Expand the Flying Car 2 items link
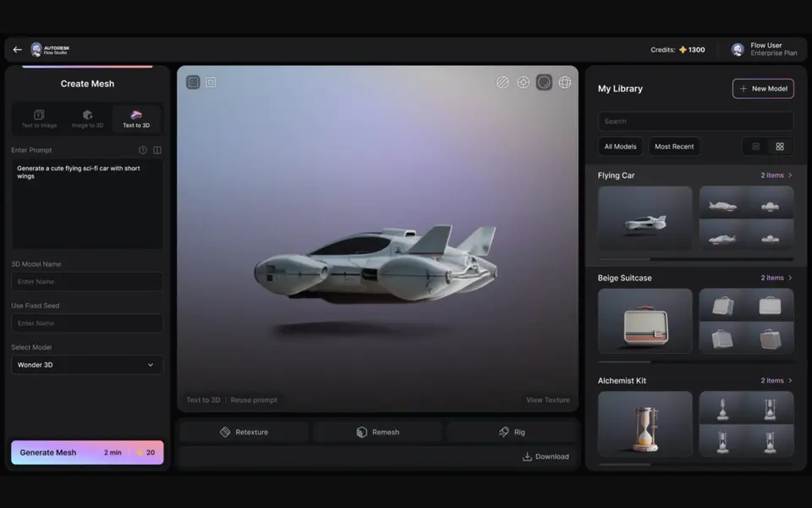The image size is (812, 508). 776,175
